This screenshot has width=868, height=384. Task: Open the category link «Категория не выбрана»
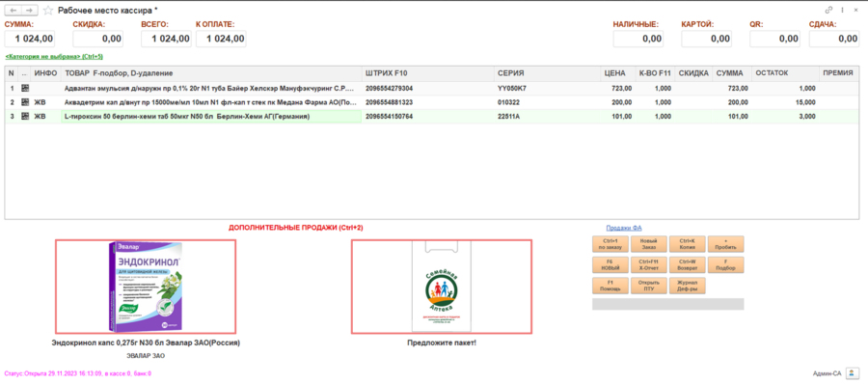click(54, 57)
